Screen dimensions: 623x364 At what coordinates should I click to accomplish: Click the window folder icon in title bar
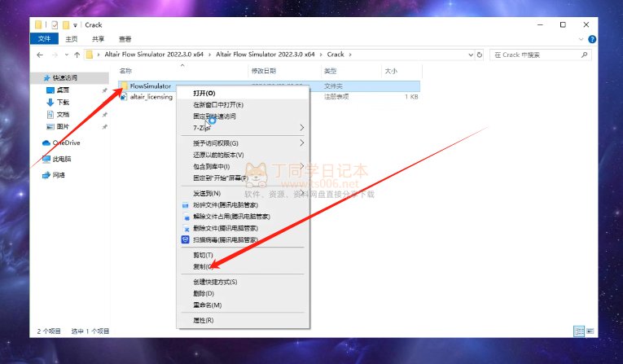point(38,25)
